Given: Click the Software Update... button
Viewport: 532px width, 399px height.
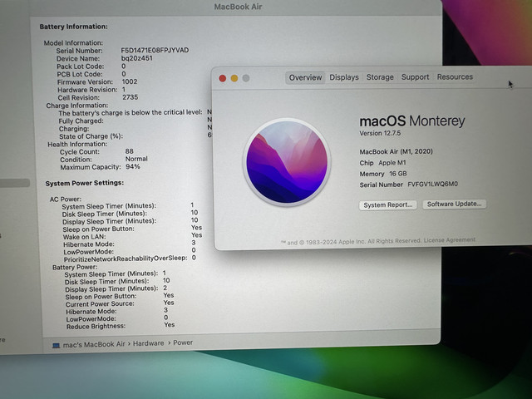Looking at the screenshot, I should [454, 204].
